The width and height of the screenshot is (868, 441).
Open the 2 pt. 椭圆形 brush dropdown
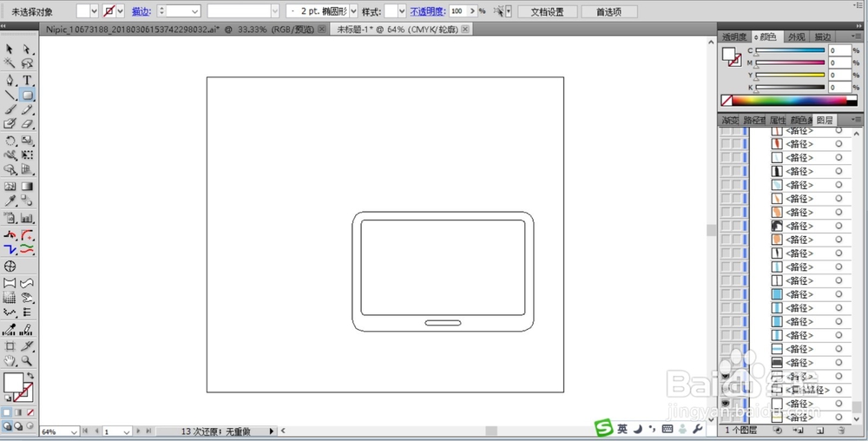pyautogui.click(x=354, y=11)
